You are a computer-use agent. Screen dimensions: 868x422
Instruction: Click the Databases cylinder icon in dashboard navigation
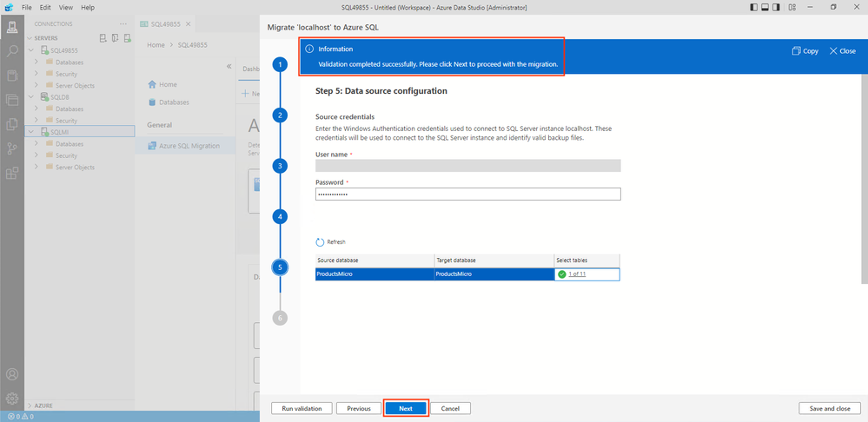tap(152, 102)
